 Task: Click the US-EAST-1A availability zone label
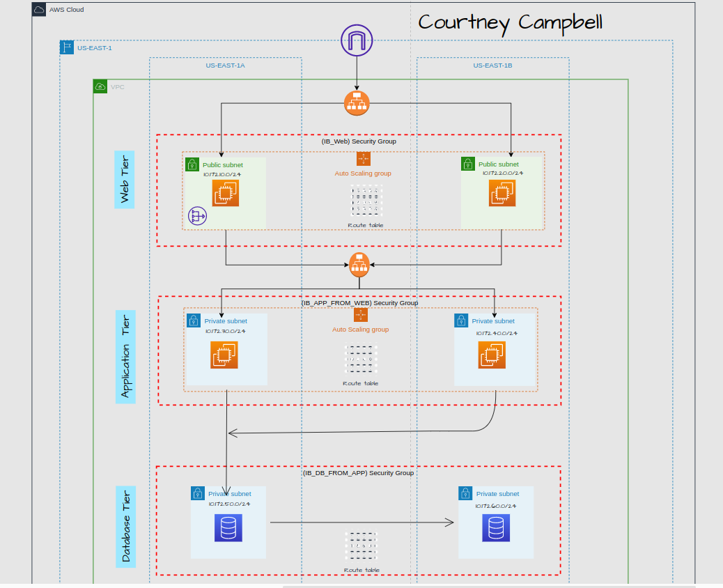tap(225, 65)
